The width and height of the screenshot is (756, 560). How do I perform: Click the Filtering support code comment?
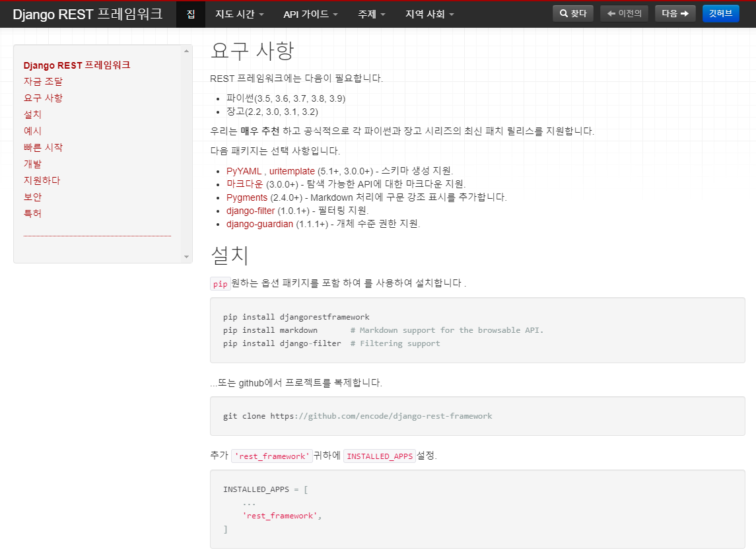[395, 343]
